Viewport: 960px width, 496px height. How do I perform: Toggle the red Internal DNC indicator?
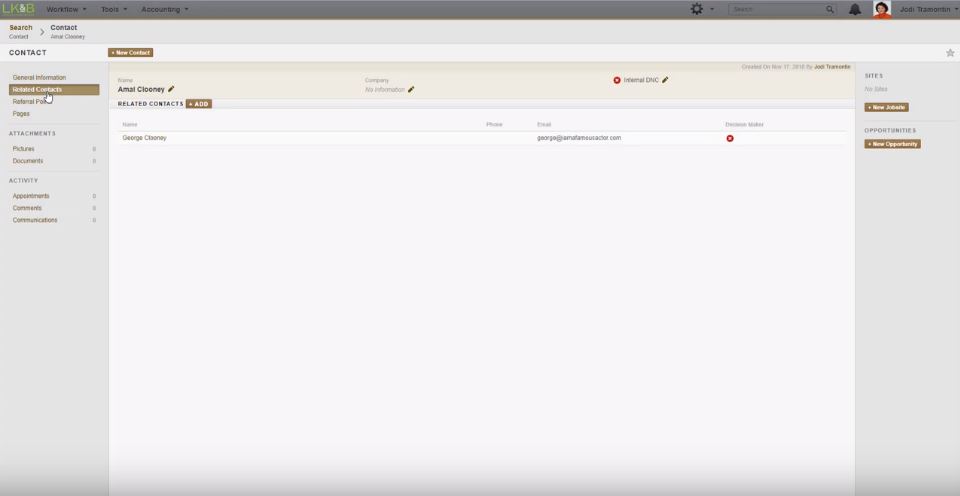617,80
